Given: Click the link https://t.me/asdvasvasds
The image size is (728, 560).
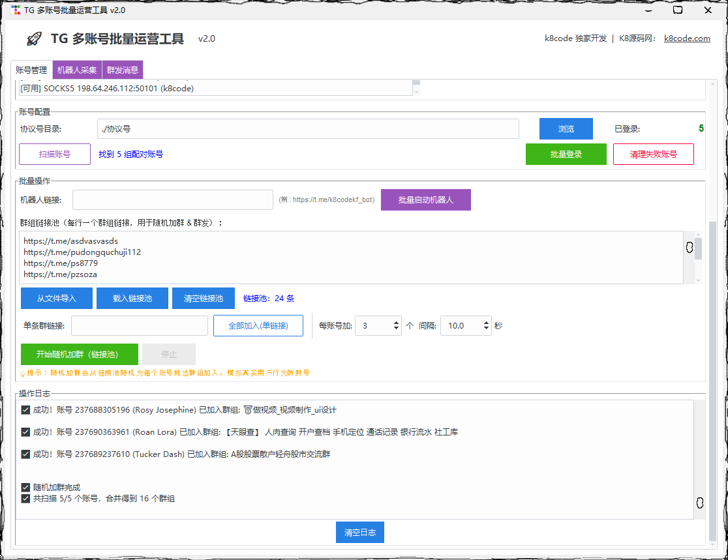Looking at the screenshot, I should point(70,241).
